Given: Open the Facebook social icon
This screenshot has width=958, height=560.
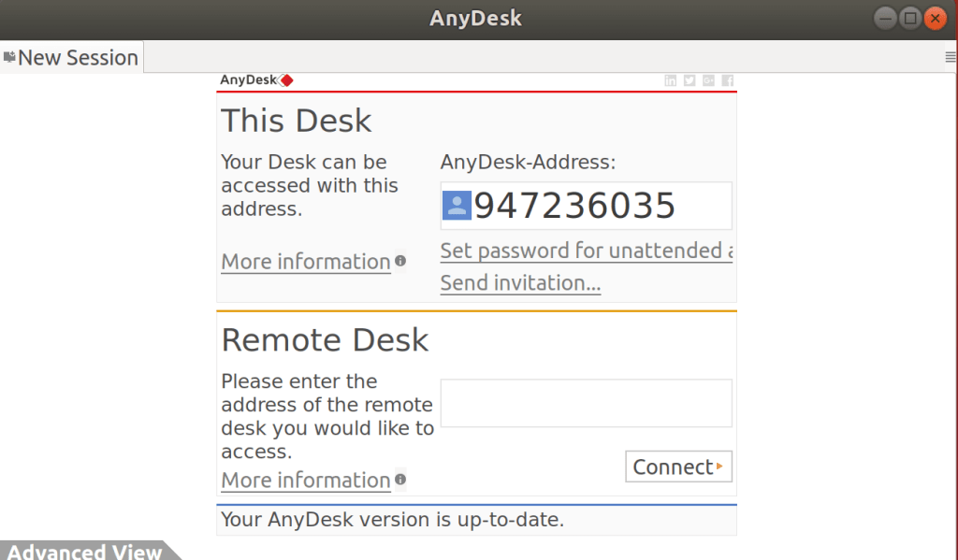Looking at the screenshot, I should (x=727, y=80).
